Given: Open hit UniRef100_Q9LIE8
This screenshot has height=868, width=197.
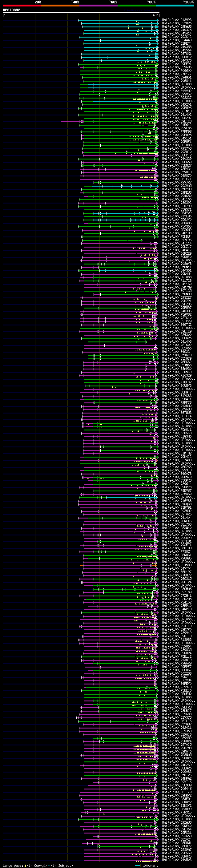Looking at the screenshot, I should coord(177,122).
